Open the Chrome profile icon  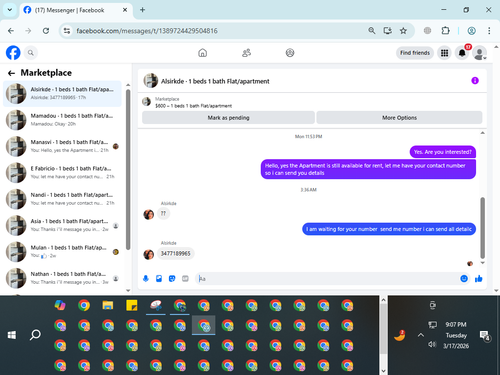[471, 31]
